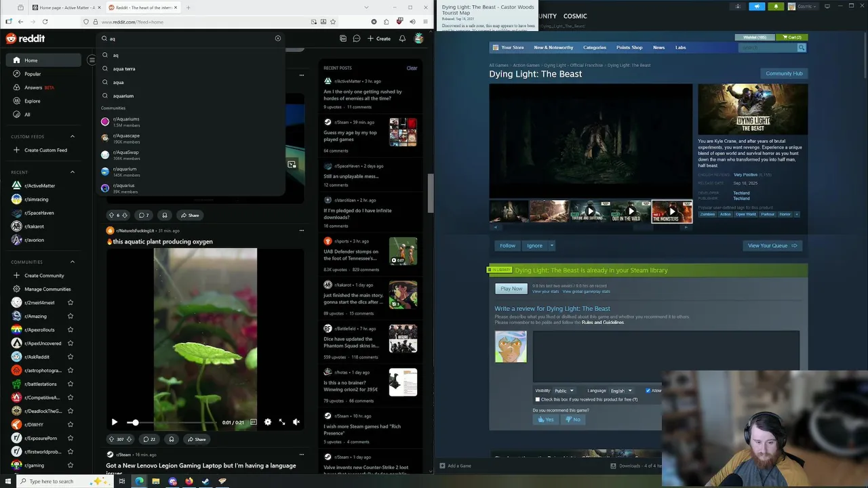
Task: Open Task View on the taskbar
Action: (x=122, y=481)
